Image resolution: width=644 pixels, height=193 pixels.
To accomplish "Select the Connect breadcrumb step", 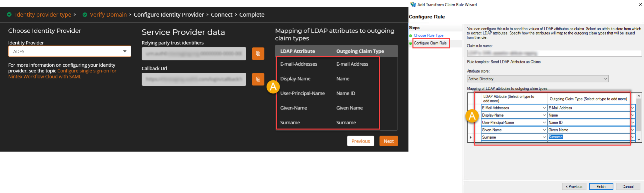I will (x=222, y=15).
